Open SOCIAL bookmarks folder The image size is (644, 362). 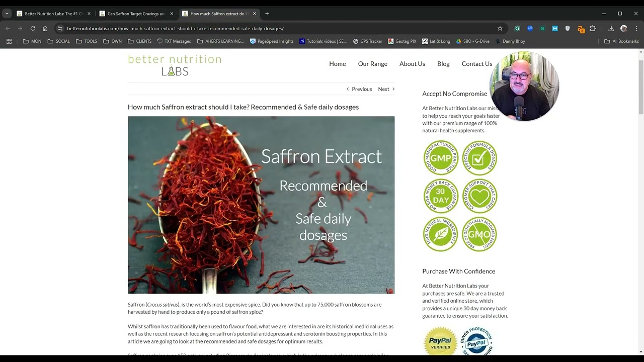59,41
